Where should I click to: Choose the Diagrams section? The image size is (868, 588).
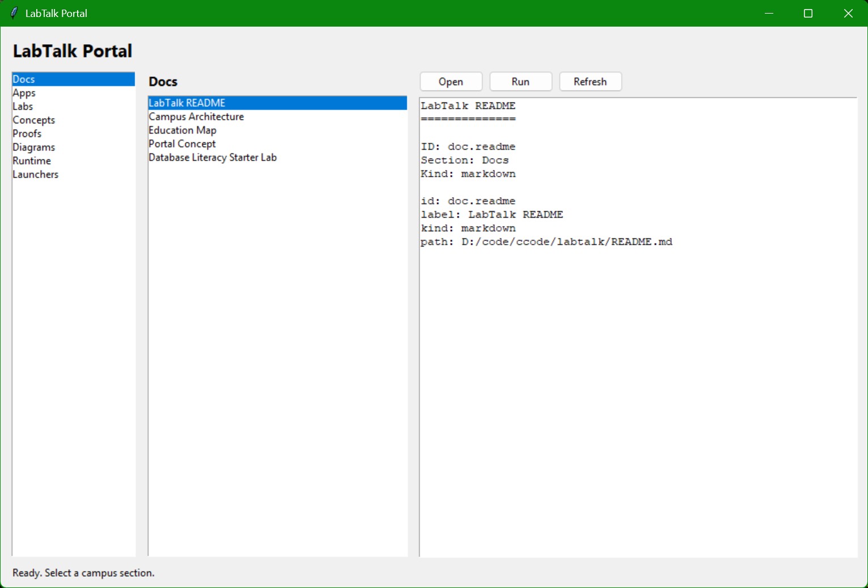[73, 147]
